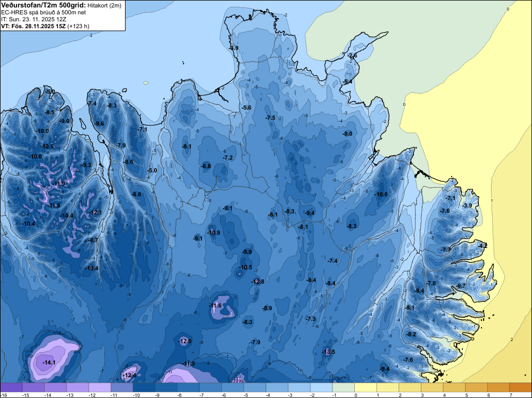Click the -9.3 temperature value
This screenshot has width=532, height=398.
tap(86, 165)
